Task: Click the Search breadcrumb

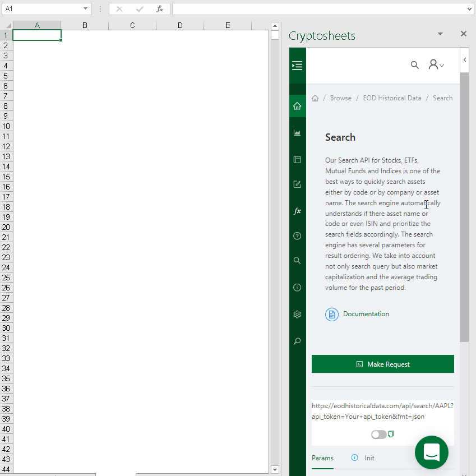Action: click(442, 98)
